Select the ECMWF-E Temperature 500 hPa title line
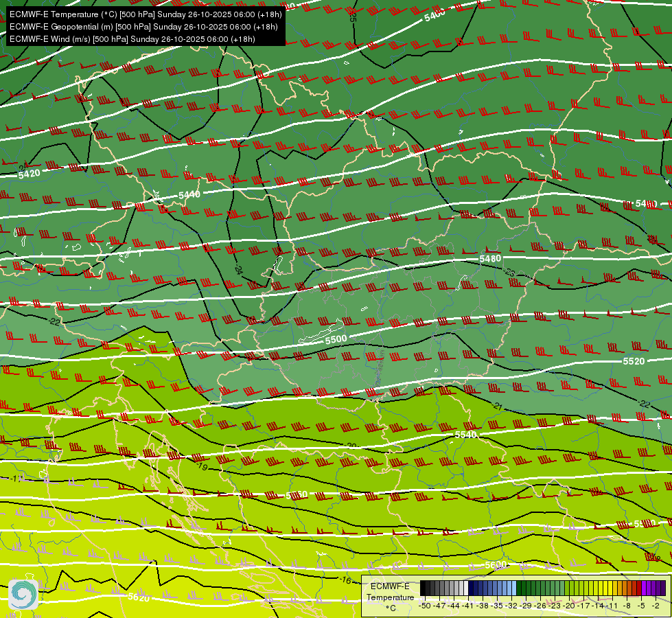The width and height of the screenshot is (672, 618). pyautogui.click(x=146, y=14)
